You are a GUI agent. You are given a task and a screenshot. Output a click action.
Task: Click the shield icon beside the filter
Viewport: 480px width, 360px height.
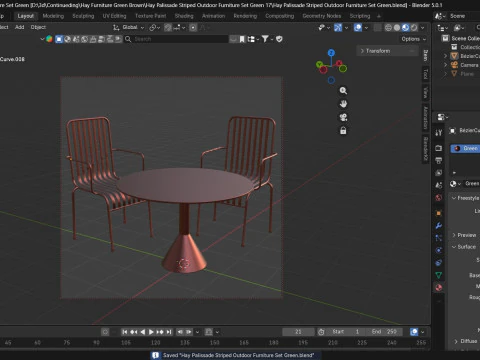(x=279, y=39)
